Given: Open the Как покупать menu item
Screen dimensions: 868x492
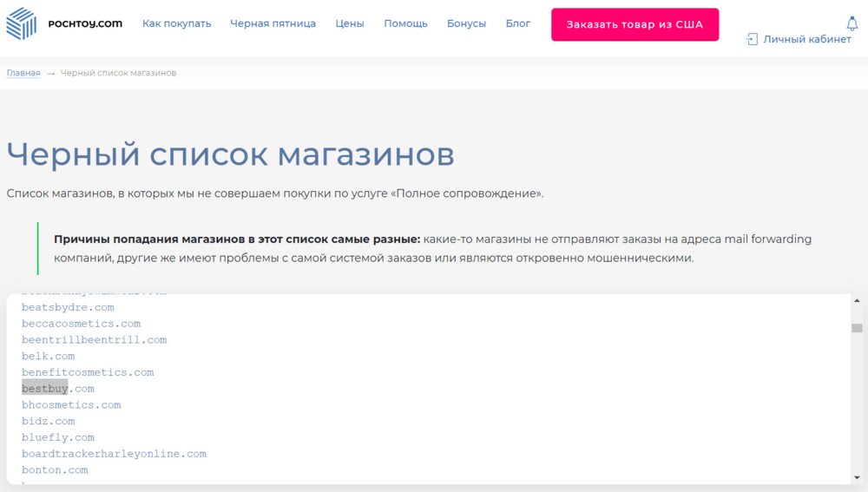Looking at the screenshot, I should [176, 23].
